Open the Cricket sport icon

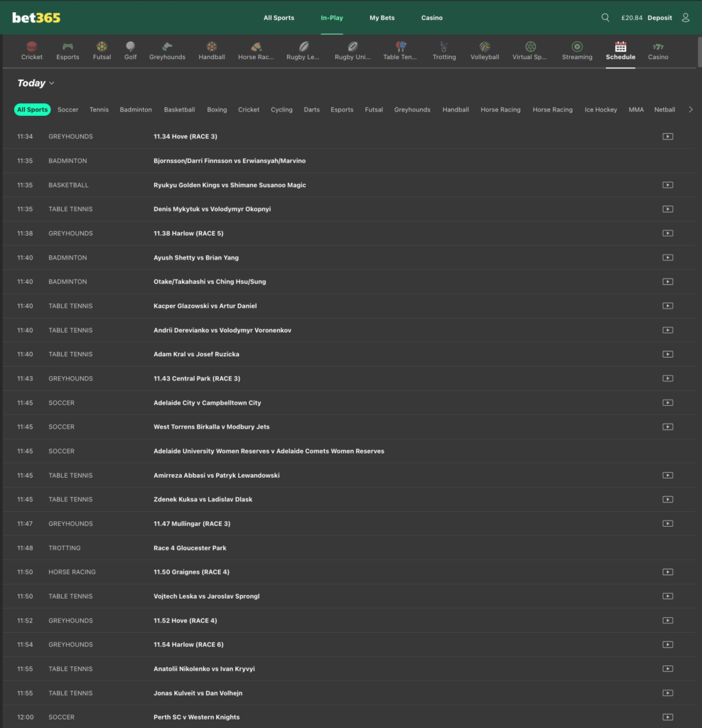31,46
